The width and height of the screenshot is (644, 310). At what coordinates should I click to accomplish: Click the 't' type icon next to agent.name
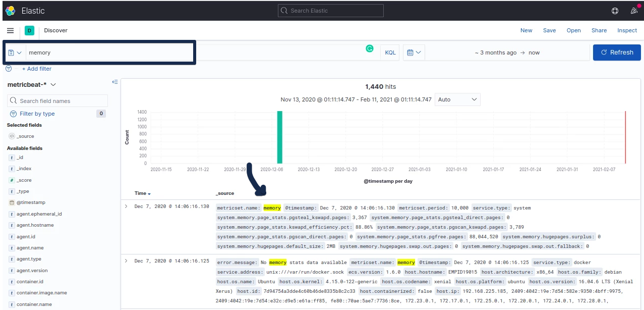click(x=11, y=247)
